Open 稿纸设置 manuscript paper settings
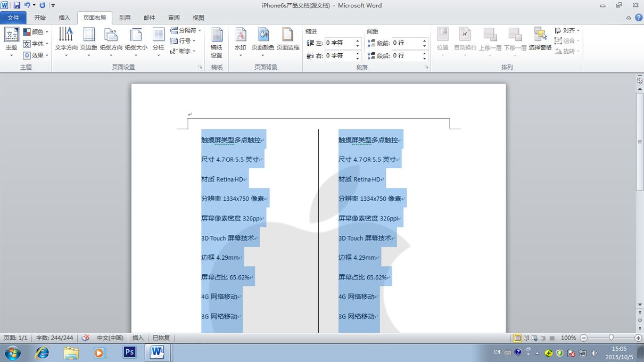Image resolution: width=644 pixels, height=362 pixels. pos(217,43)
